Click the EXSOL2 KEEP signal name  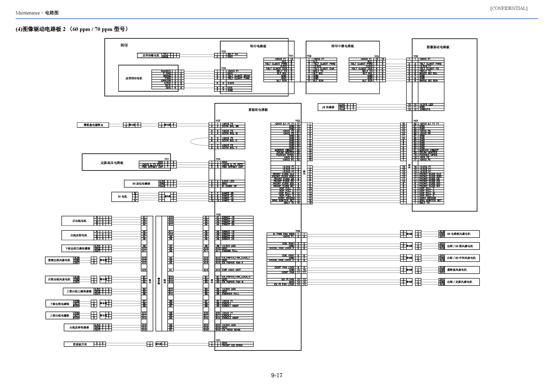pos(230,318)
